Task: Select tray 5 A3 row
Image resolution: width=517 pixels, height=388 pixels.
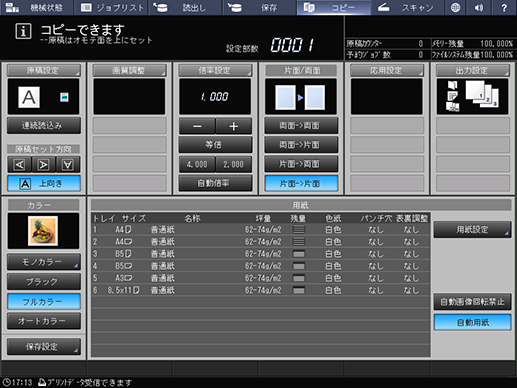Action: (x=261, y=278)
